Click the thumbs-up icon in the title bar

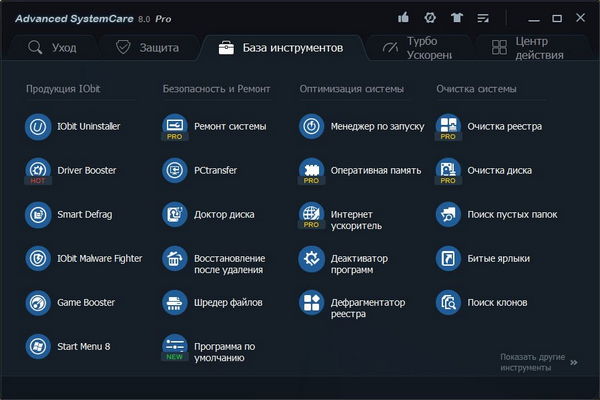403,18
